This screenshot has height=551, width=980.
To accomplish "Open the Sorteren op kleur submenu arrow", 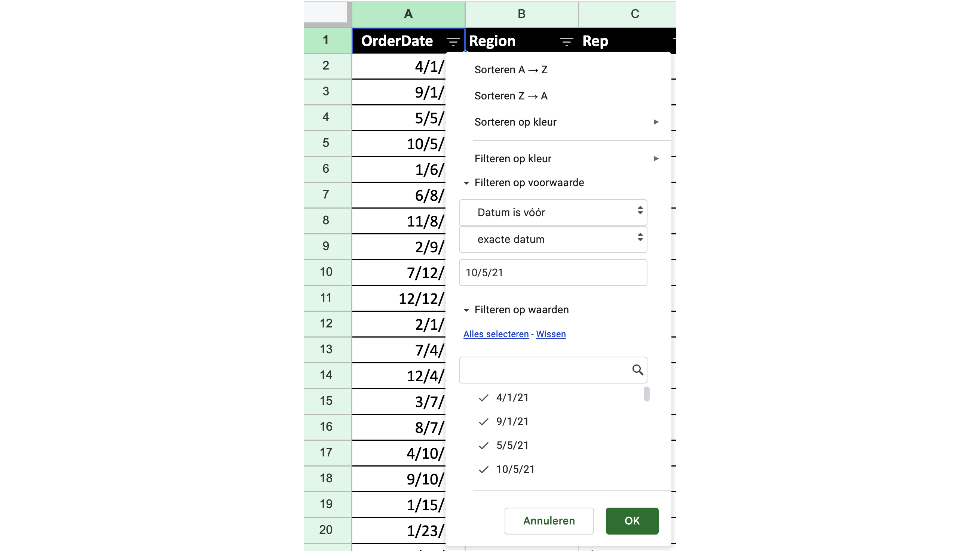I will coord(656,122).
